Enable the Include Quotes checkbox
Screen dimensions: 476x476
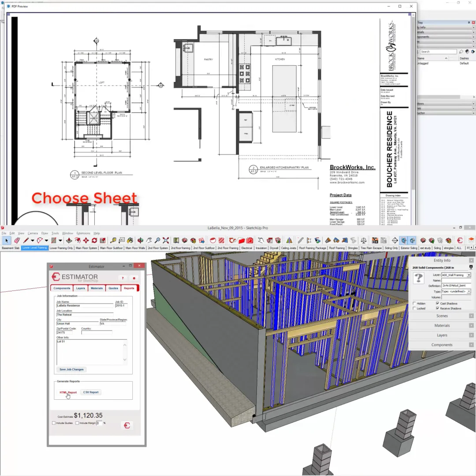click(x=54, y=423)
